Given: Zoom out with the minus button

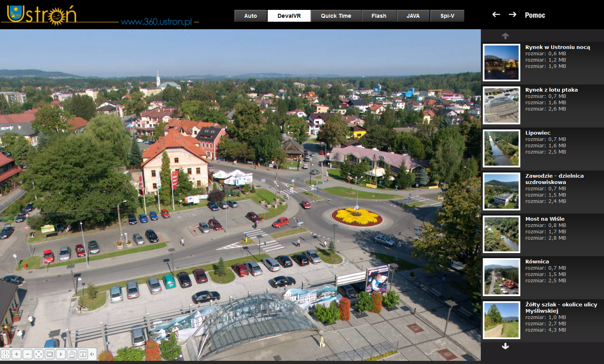Looking at the screenshot, I should [28, 354].
